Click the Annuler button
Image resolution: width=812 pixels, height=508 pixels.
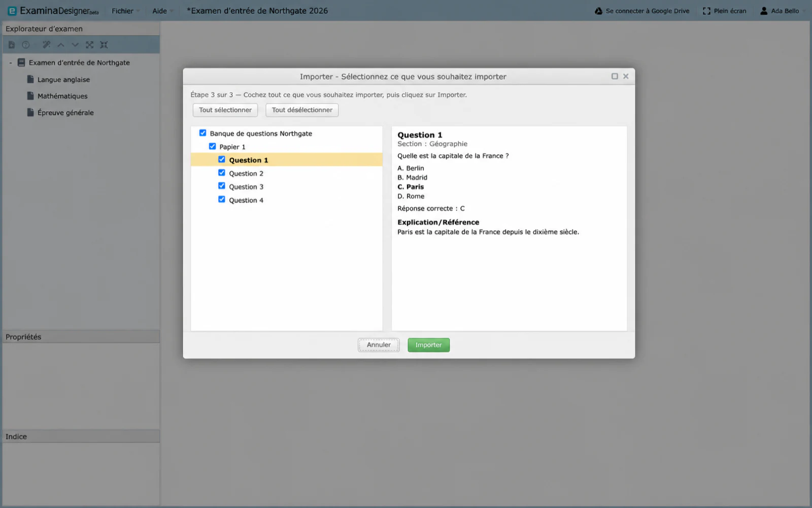click(379, 345)
